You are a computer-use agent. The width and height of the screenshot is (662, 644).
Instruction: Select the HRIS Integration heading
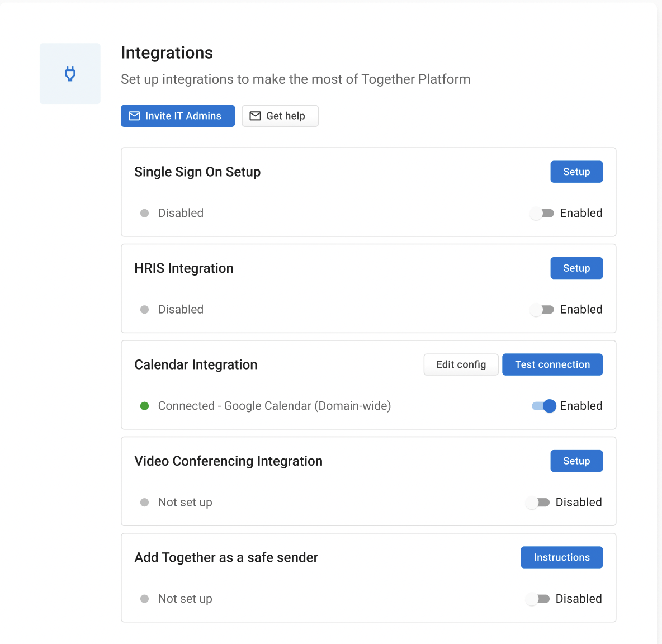183,268
